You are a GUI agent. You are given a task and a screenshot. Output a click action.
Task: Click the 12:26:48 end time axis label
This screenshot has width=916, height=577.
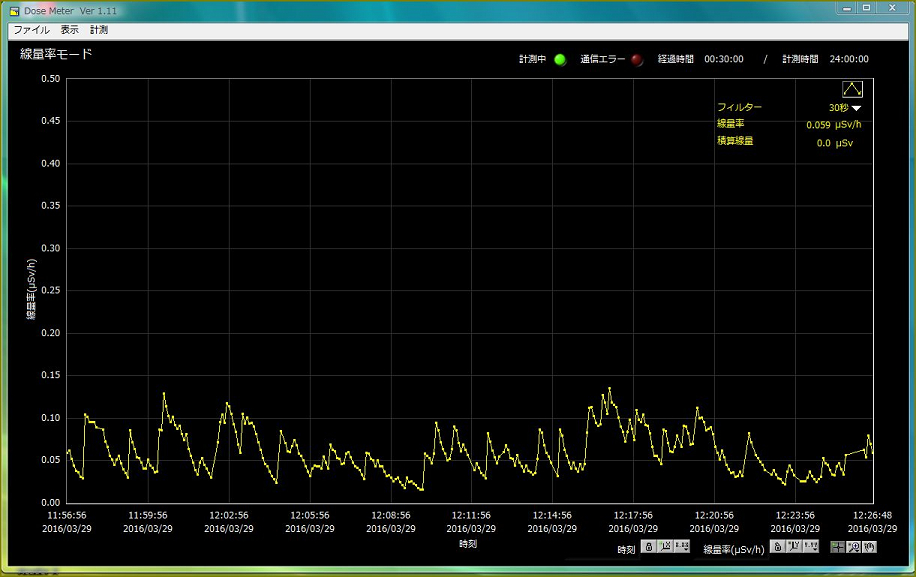coord(872,516)
